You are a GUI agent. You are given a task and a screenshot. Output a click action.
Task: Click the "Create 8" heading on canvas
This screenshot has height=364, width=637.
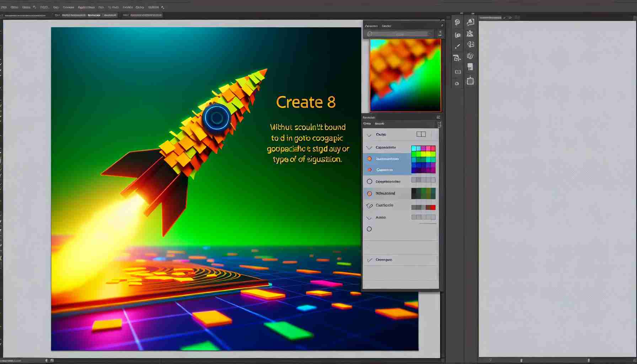(306, 102)
